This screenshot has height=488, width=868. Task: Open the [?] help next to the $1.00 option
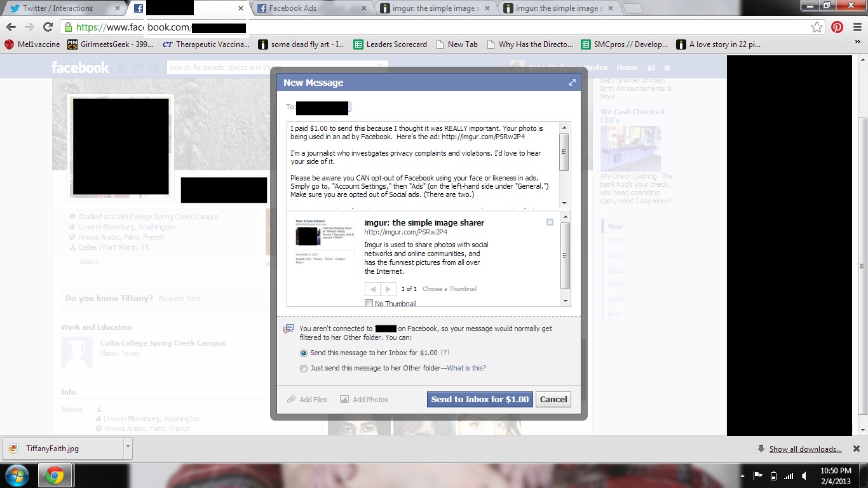pyautogui.click(x=445, y=353)
